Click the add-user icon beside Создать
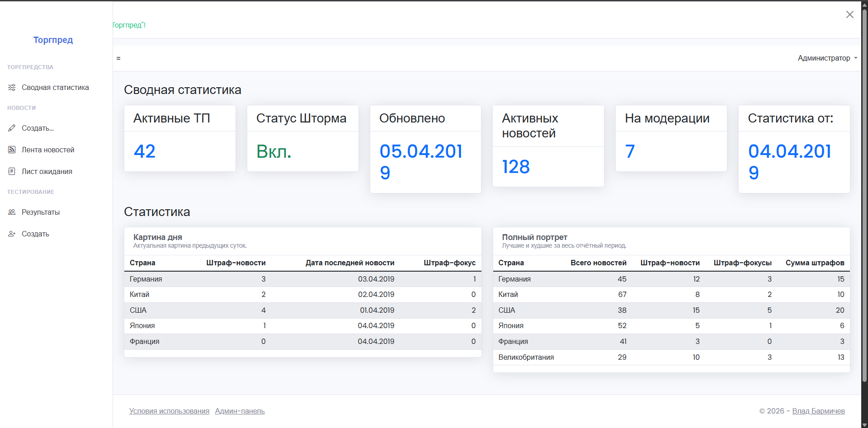 tap(11, 234)
